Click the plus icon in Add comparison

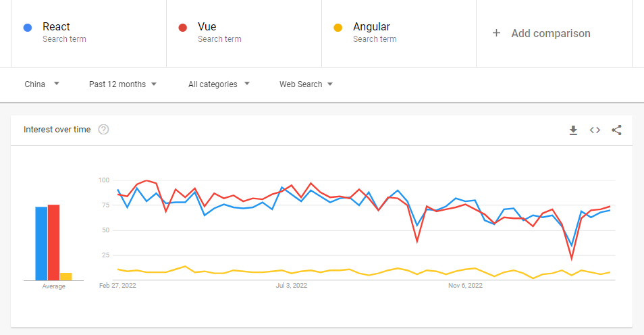coord(496,33)
